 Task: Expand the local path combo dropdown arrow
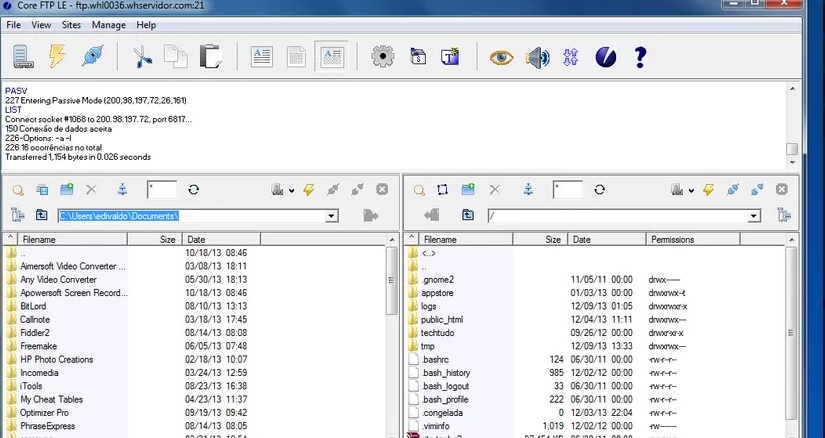[331, 216]
